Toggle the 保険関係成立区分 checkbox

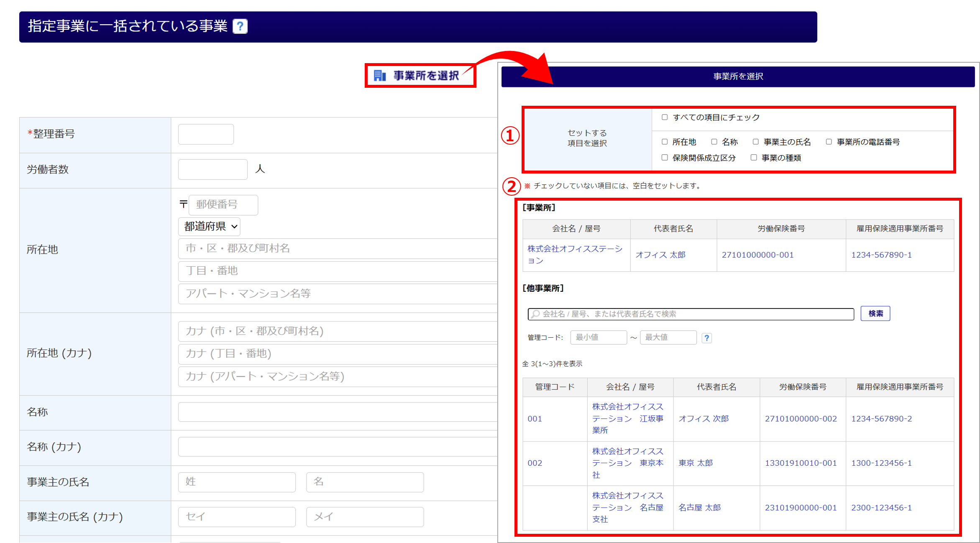tap(665, 158)
